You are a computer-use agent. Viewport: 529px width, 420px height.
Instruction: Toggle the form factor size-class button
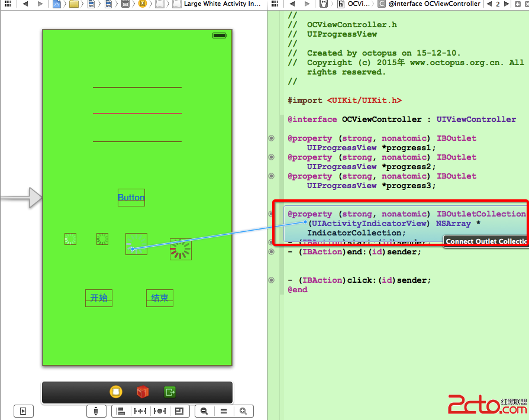coord(96,411)
